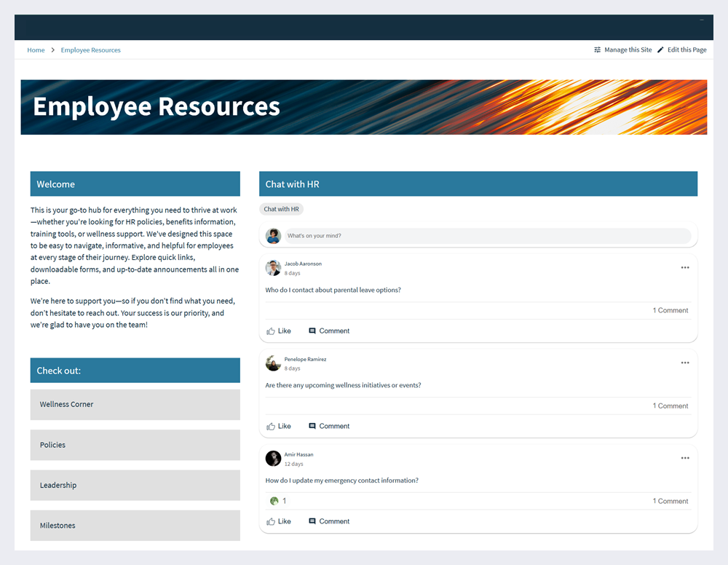Open the Wellness Corner link

tap(135, 405)
